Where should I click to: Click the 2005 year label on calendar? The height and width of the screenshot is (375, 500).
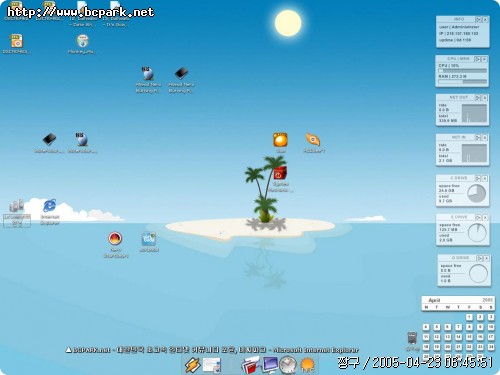487,300
